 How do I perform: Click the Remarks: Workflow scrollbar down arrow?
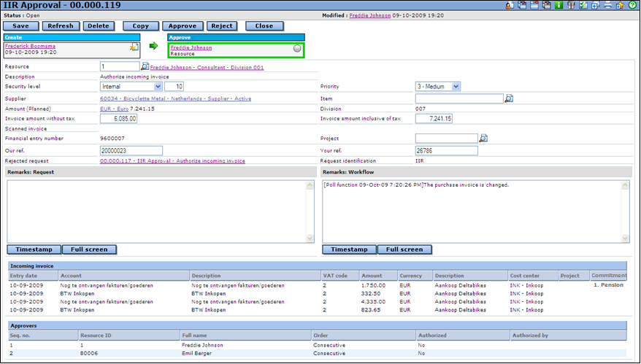pos(626,238)
